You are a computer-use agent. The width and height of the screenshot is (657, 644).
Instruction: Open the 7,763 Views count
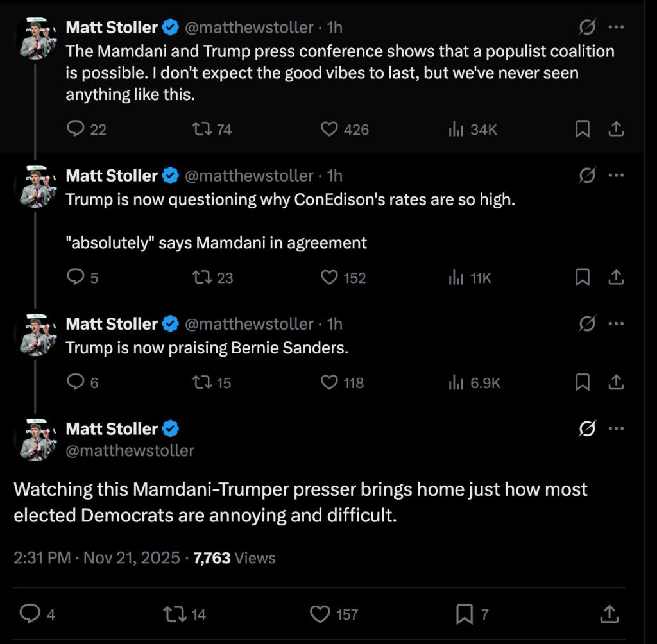pyautogui.click(x=234, y=558)
